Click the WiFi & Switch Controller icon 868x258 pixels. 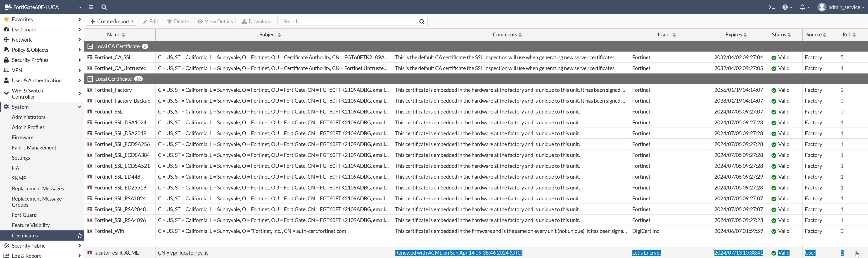click(6, 93)
